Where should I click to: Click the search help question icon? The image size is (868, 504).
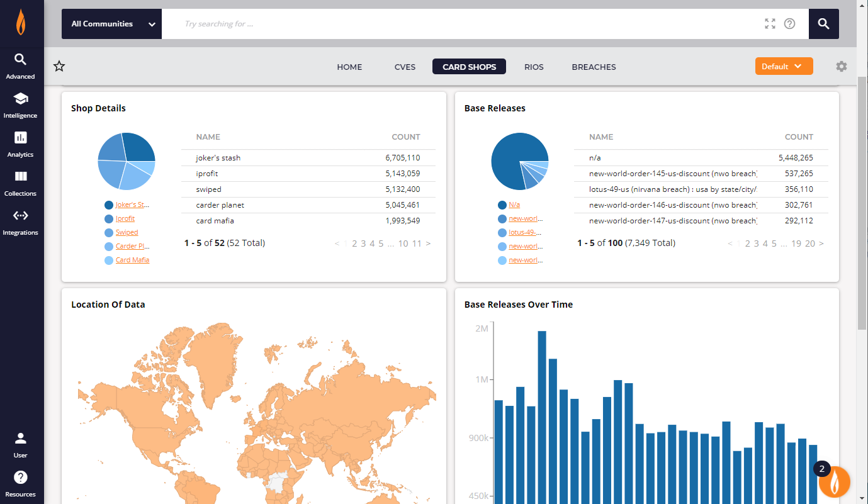[789, 24]
